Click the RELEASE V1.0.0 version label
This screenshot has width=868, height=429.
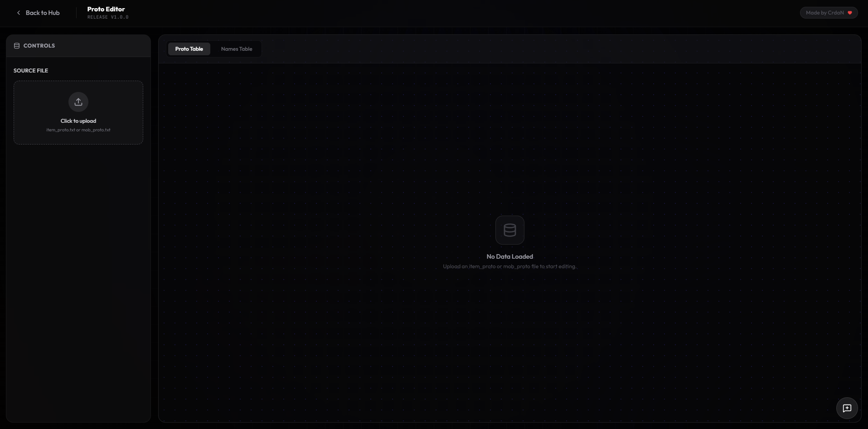pos(108,17)
